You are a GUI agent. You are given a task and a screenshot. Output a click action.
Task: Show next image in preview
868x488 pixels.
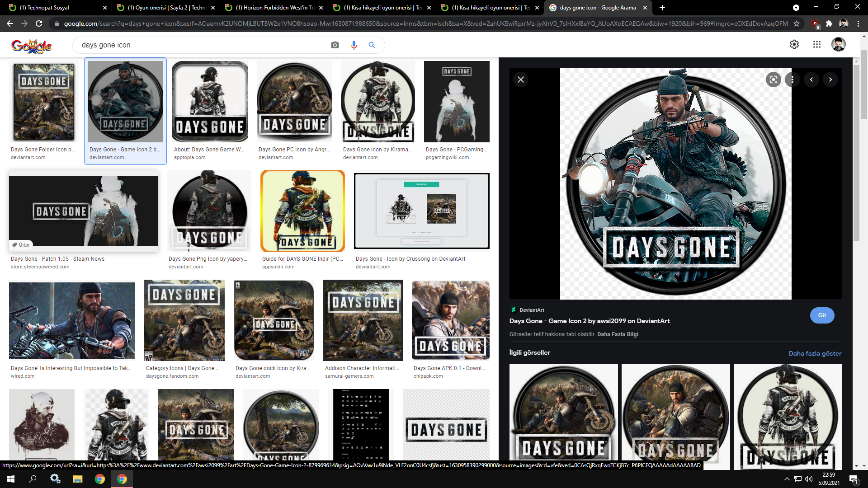[x=830, y=80]
